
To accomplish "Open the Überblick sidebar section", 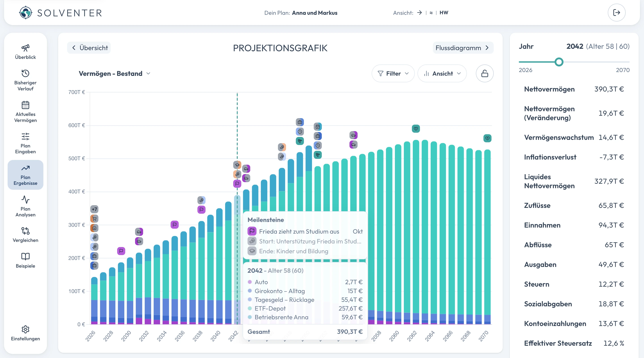I will [x=25, y=52].
